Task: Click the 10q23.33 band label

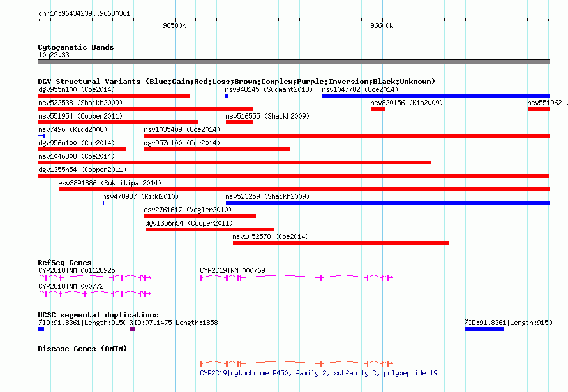Action: click(54, 55)
